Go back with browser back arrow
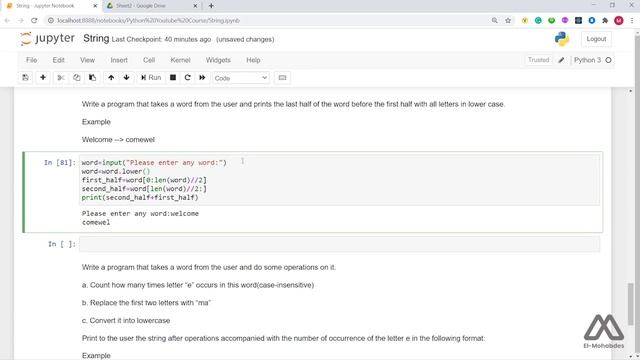Screen dimensions: 640x360 [x=7, y=20]
